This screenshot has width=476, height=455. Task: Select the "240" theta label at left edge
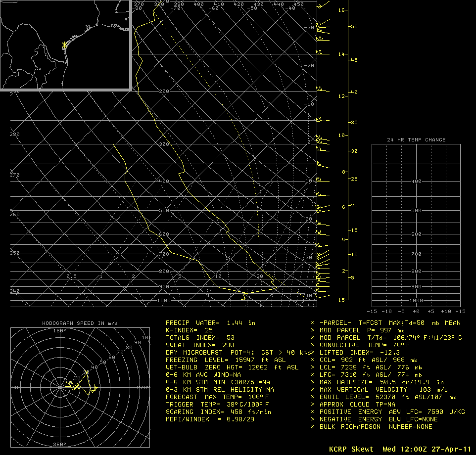[15, 291]
